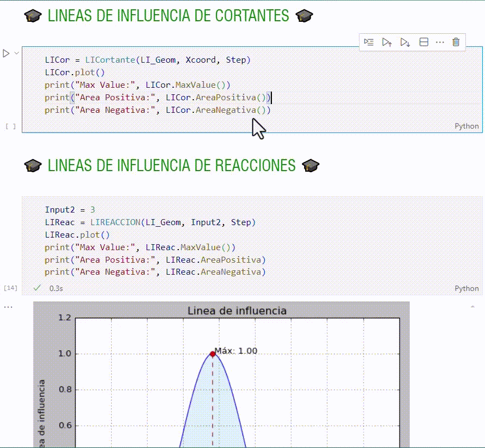Change language mode of first cell (Python)
485x448 pixels.
point(466,126)
